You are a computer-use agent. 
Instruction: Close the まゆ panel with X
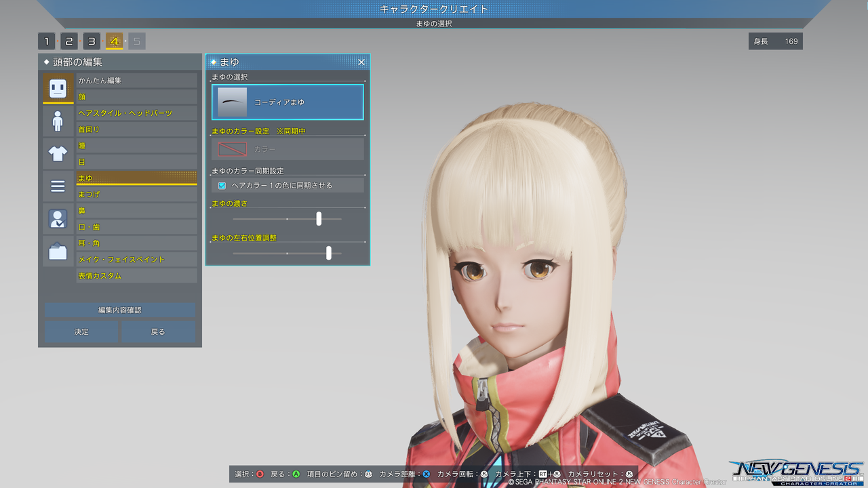click(361, 62)
